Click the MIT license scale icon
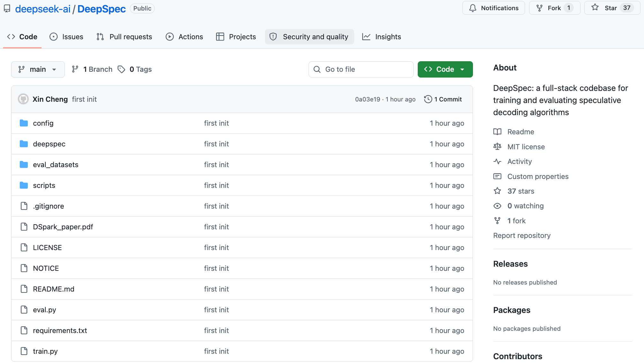The height and width of the screenshot is (363, 644). click(x=497, y=146)
